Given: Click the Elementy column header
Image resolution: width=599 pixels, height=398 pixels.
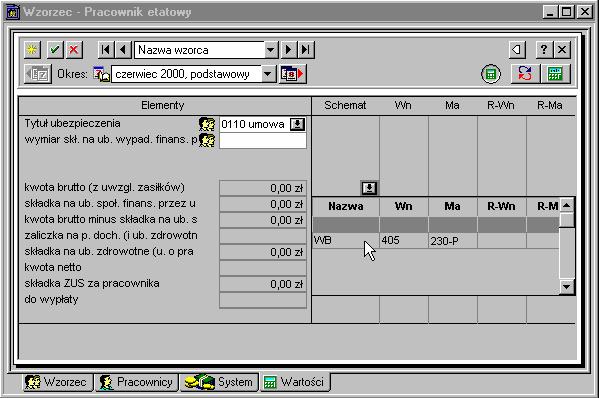Looking at the screenshot, I should (165, 105).
